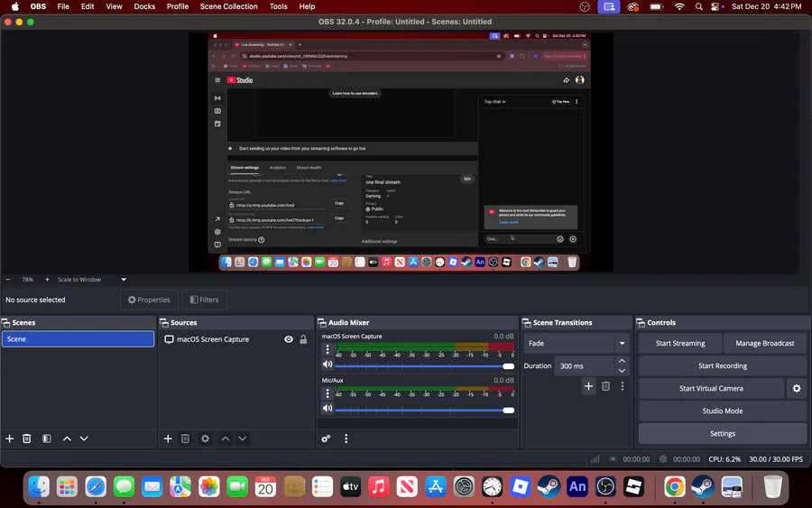
Task: Open macOS Screen Capture audio options dots
Action: click(328, 349)
